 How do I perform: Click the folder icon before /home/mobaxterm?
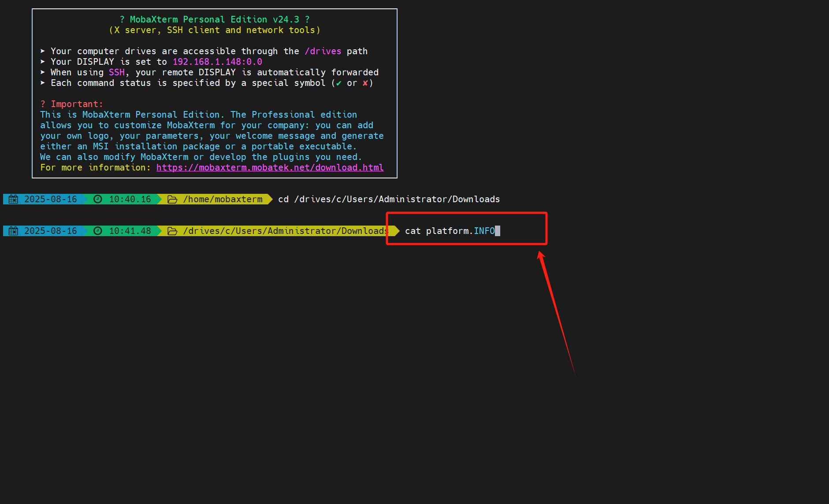(172, 200)
